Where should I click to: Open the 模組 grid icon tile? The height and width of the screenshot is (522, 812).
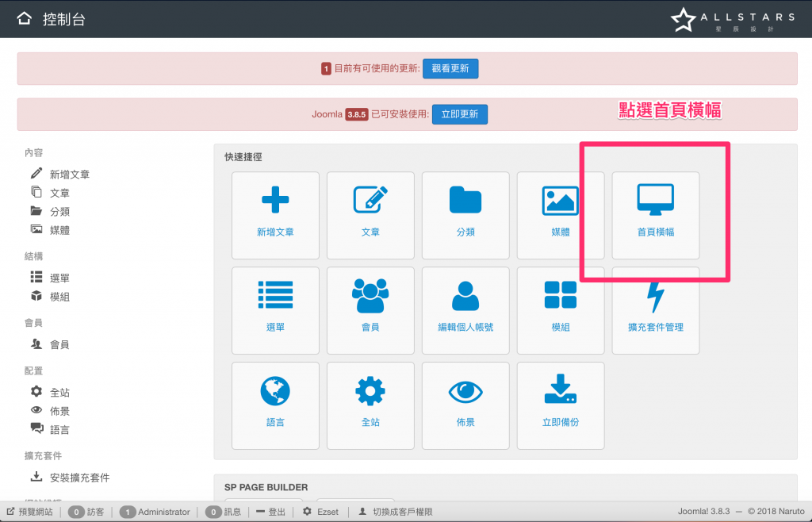(x=560, y=310)
